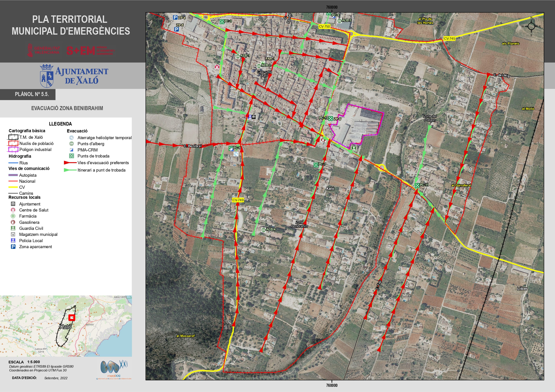555x392 pixels.
Task: Click yellow CV road legend swatch
Action: tap(13, 187)
